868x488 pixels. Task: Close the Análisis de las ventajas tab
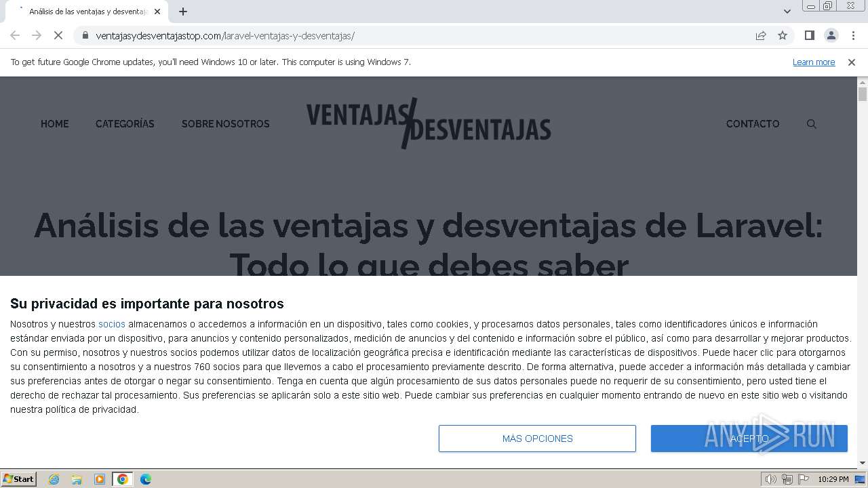pos(157,12)
